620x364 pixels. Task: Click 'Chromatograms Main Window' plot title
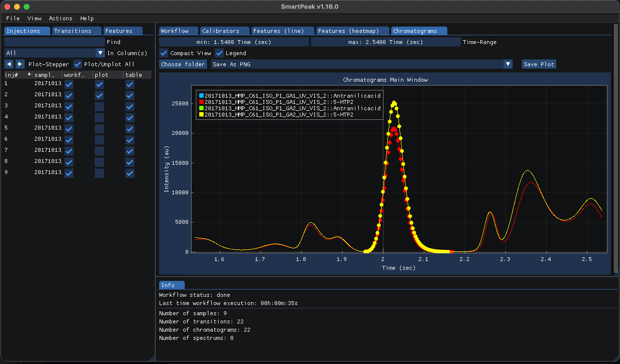[385, 80]
